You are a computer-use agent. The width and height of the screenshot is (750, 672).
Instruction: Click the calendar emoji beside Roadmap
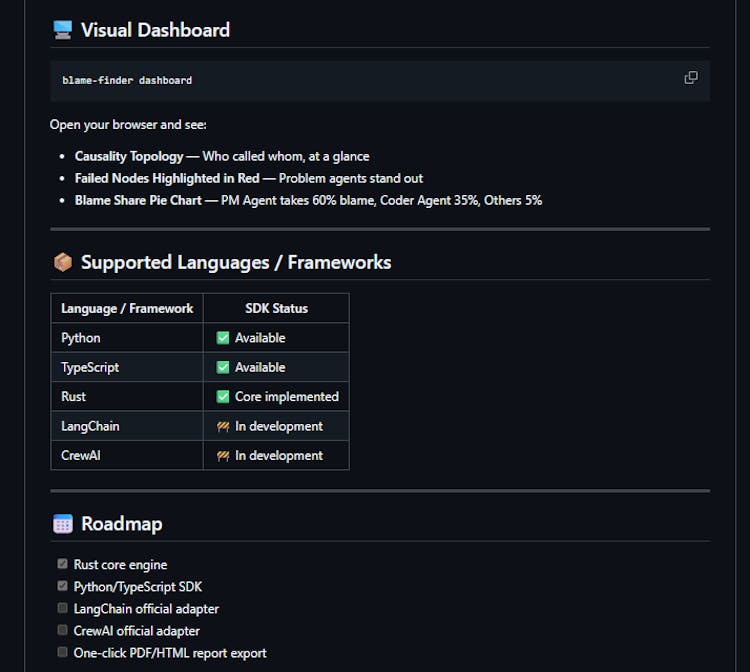click(x=62, y=524)
